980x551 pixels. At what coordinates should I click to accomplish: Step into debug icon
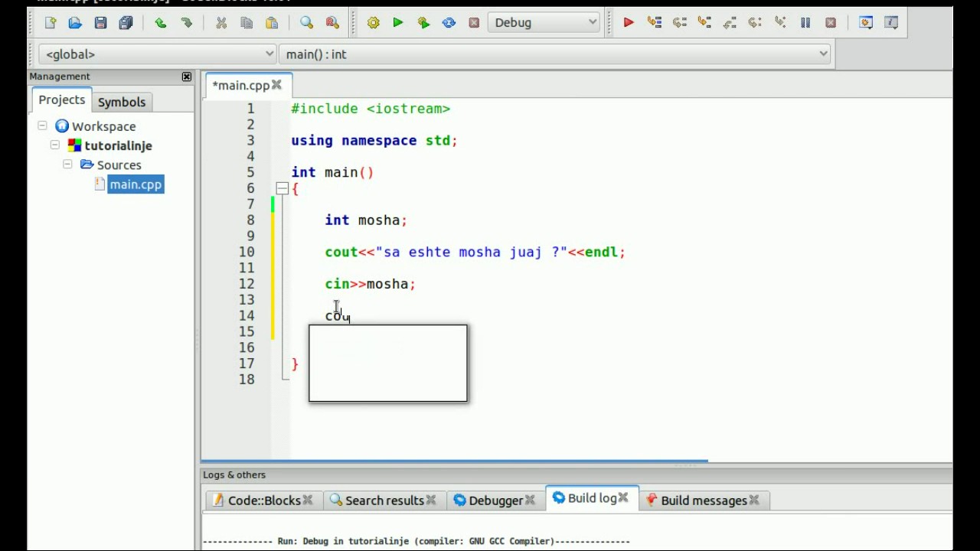tap(704, 23)
